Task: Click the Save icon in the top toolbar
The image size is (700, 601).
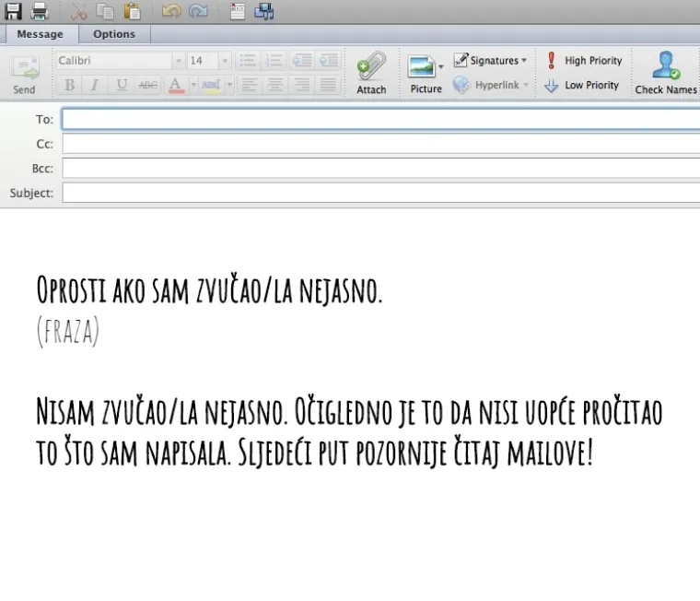Action: click(14, 11)
